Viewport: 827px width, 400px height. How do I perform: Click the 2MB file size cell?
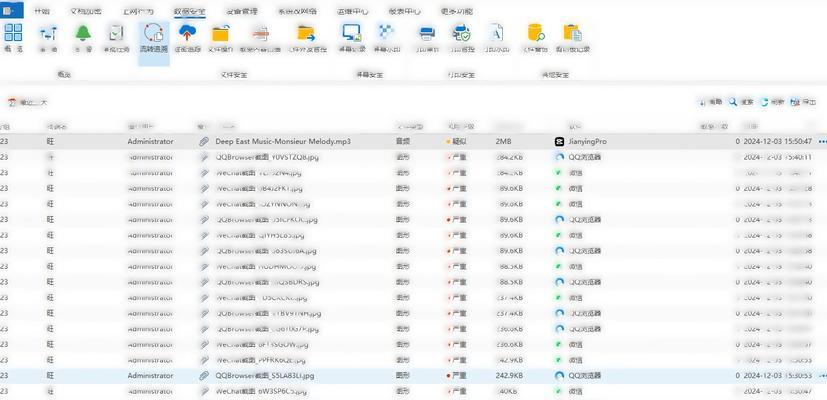(x=504, y=141)
